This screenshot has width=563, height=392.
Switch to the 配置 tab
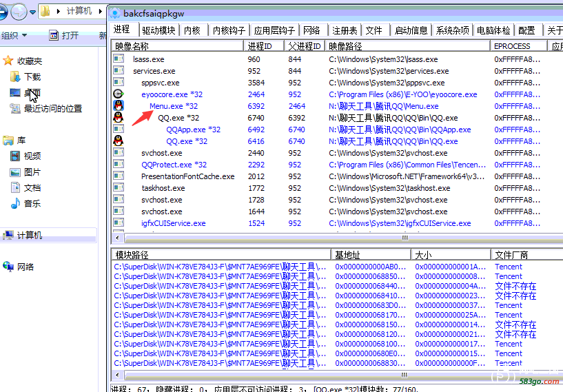[526, 30]
